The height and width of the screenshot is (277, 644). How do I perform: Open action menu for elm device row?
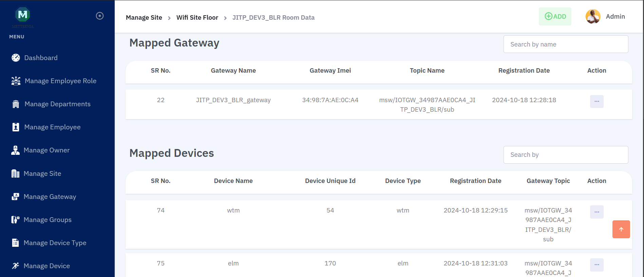pyautogui.click(x=596, y=265)
